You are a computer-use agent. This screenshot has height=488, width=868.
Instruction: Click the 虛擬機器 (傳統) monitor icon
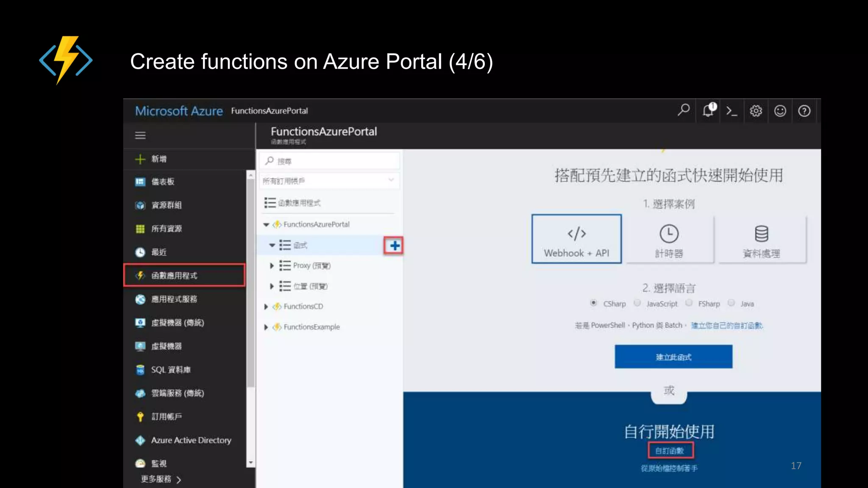(x=140, y=323)
